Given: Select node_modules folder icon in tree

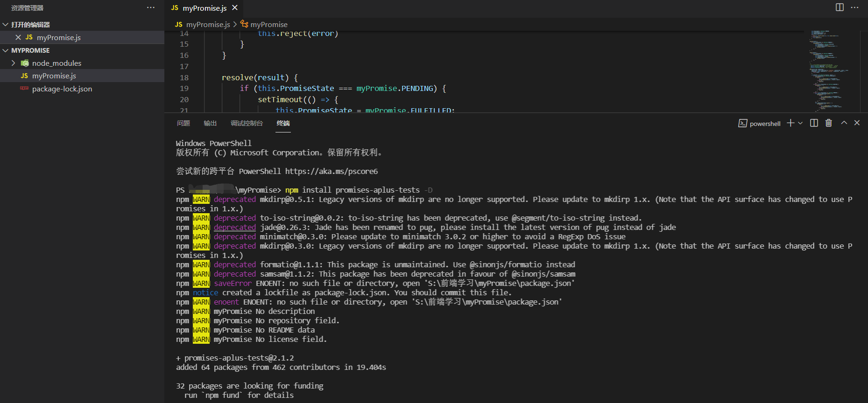Looking at the screenshot, I should 25,63.
